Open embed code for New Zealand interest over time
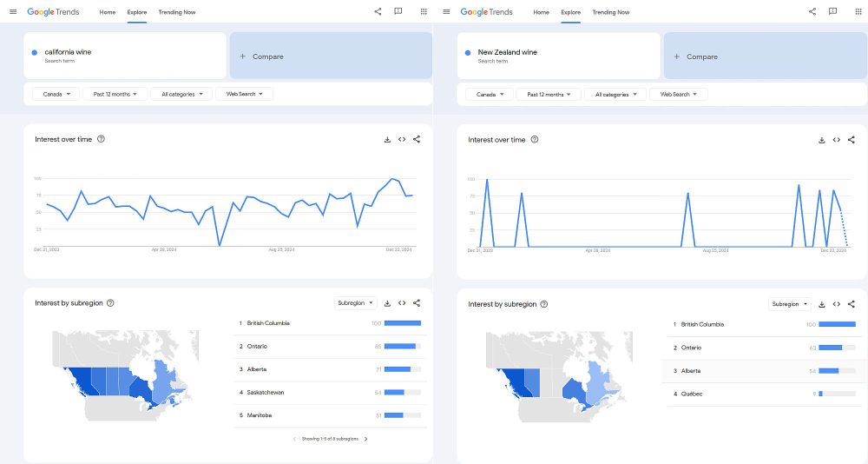 coord(837,140)
